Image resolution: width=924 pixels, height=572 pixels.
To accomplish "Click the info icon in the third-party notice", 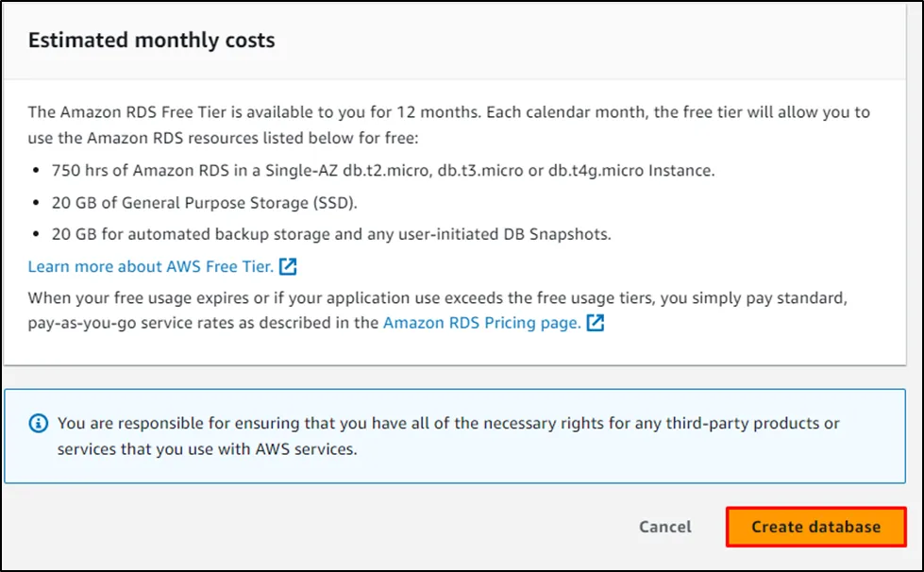I will click(x=35, y=423).
